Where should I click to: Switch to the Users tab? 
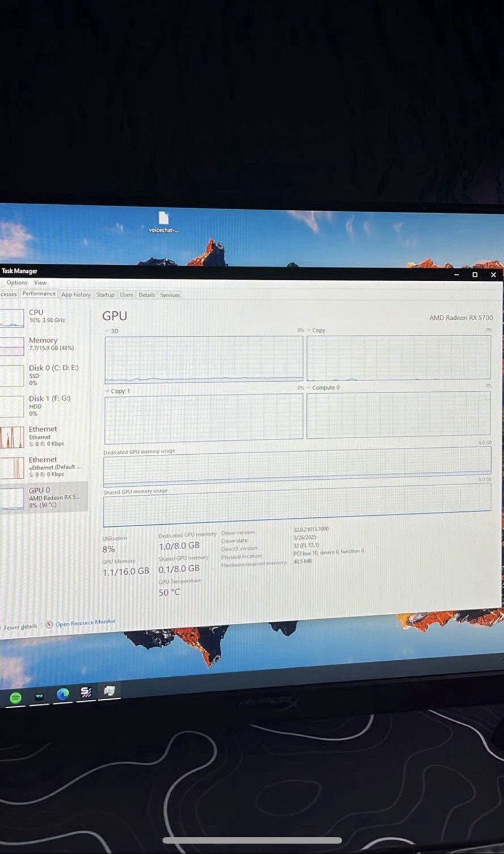[126, 295]
